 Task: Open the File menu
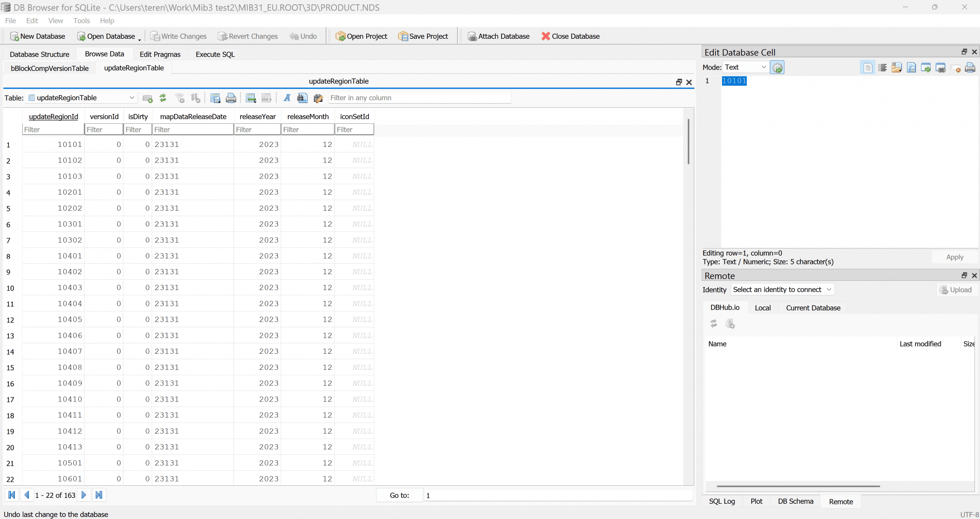11,21
